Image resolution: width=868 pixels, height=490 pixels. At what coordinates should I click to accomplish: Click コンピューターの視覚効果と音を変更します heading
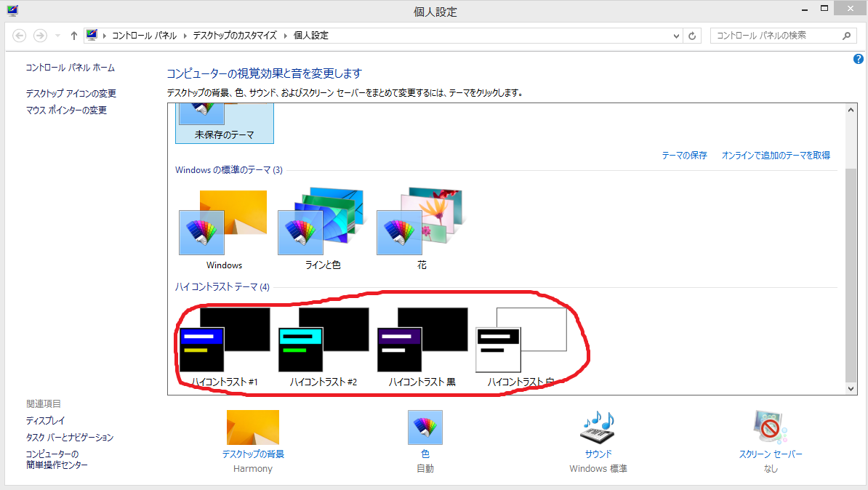[x=264, y=73]
